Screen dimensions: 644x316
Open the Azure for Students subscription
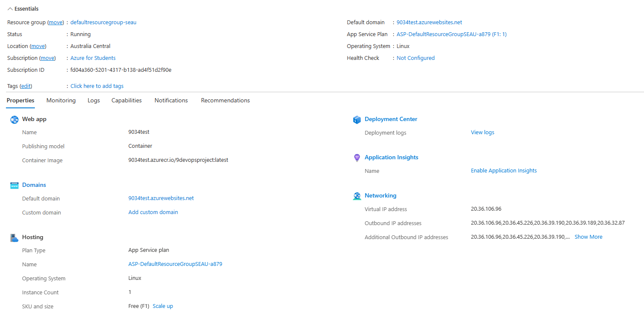[x=93, y=58]
